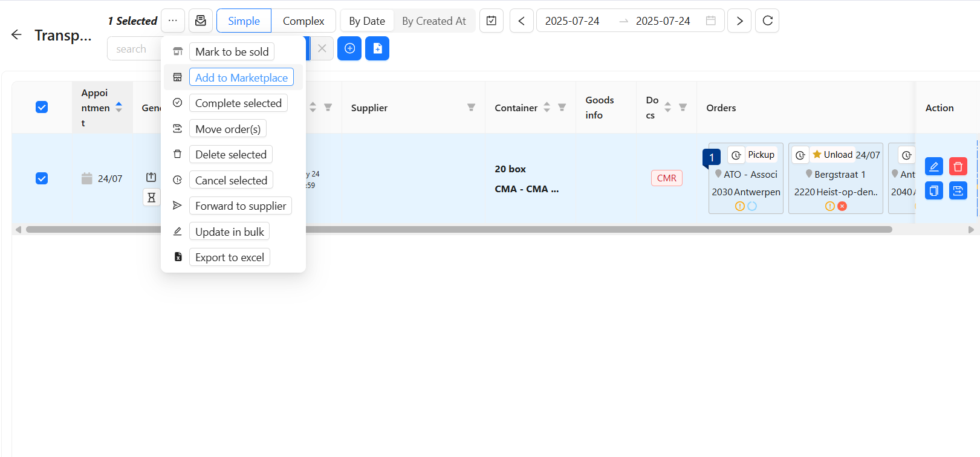Click the clock icon on Pickup card
The width and height of the screenshot is (980, 457).
[736, 155]
